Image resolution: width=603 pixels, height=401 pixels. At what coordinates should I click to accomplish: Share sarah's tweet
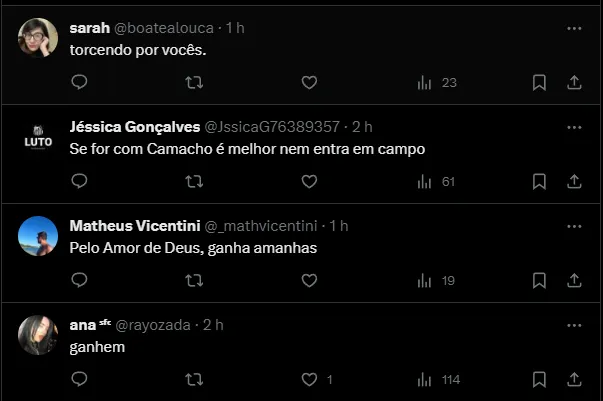point(574,82)
